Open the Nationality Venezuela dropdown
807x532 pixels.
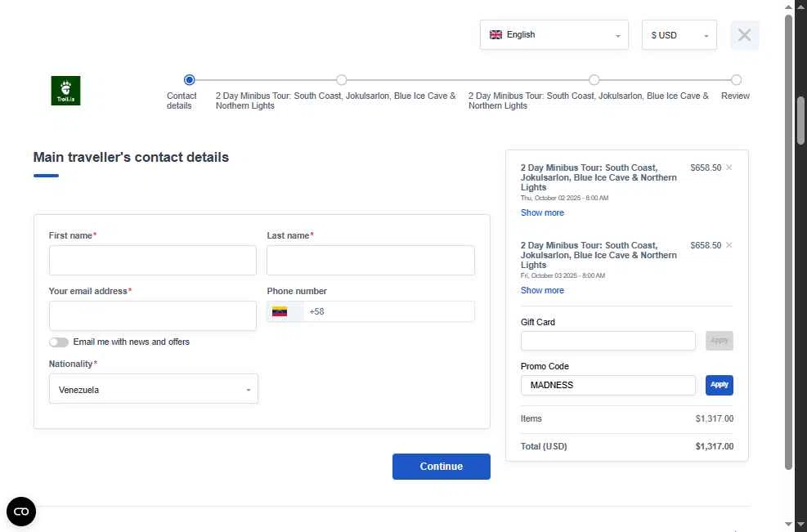coord(154,389)
